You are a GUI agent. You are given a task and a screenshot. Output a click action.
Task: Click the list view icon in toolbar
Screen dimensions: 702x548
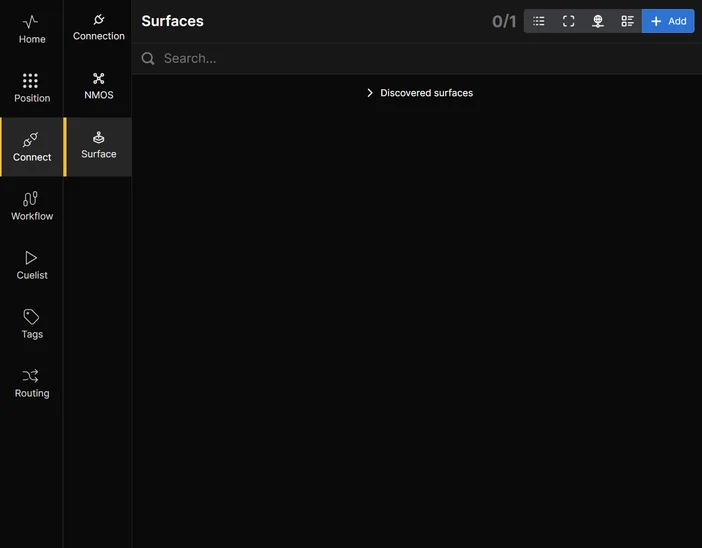click(x=539, y=21)
